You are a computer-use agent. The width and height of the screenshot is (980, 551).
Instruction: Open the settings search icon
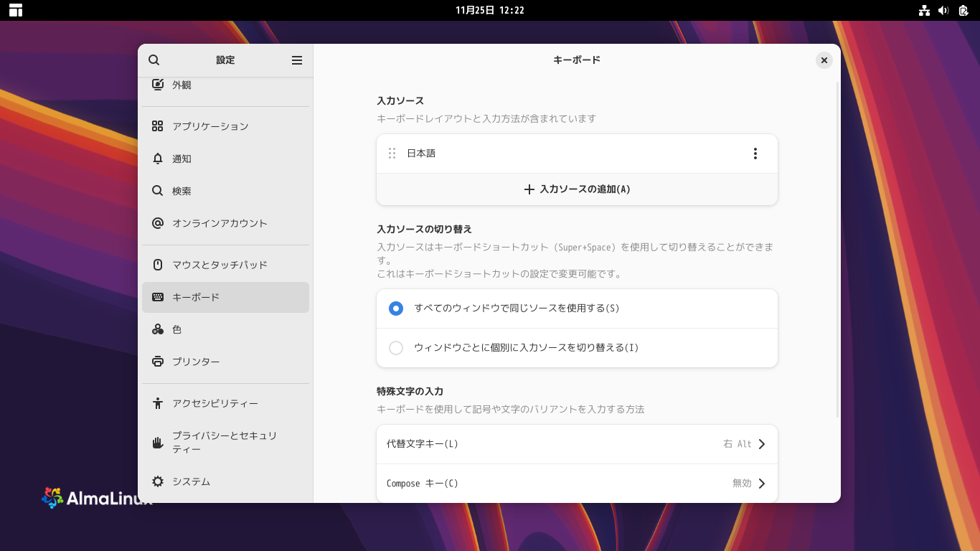154,60
